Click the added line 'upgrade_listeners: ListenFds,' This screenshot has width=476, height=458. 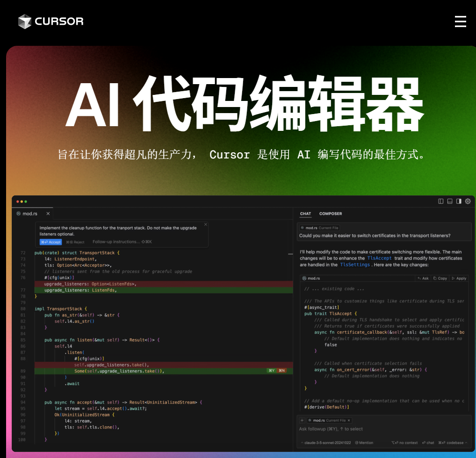80,290
